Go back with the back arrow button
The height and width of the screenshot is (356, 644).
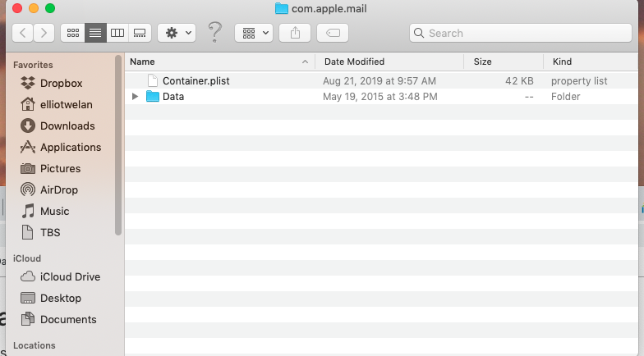[23, 33]
